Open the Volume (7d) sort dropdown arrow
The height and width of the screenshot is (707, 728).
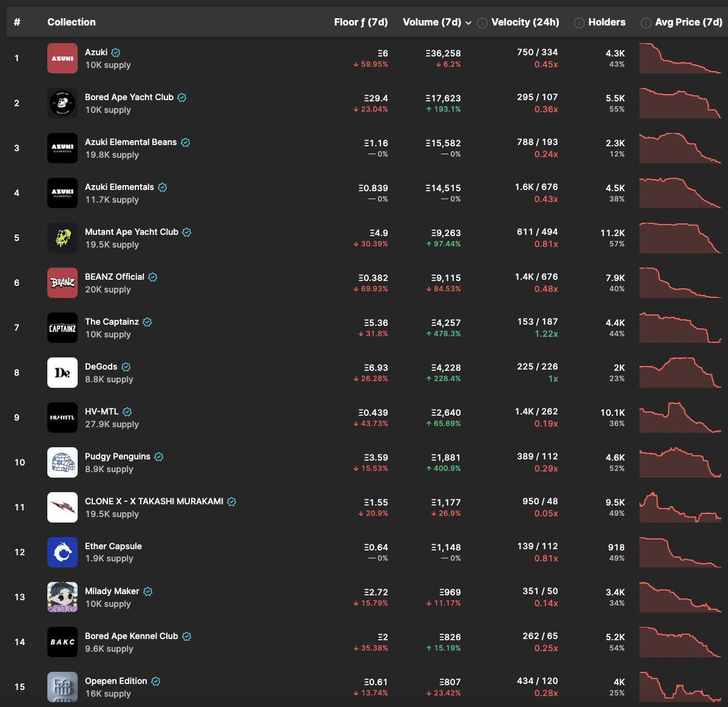pos(468,23)
